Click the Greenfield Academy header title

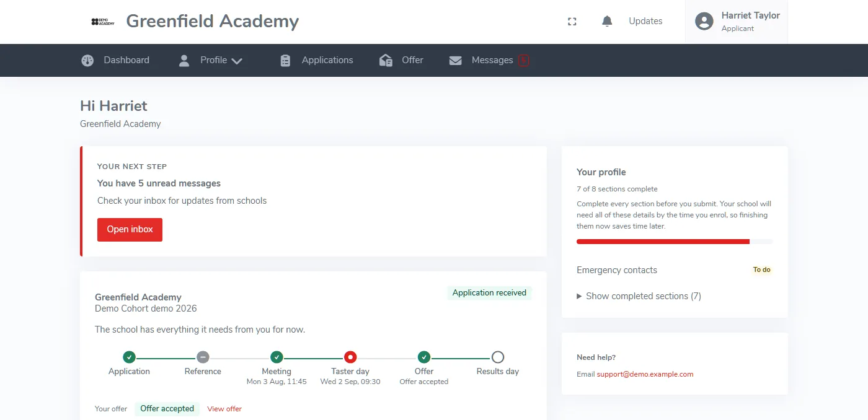(212, 22)
